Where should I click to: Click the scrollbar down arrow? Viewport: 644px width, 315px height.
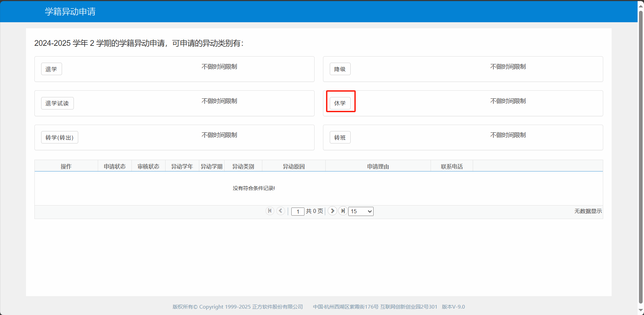pos(641,310)
